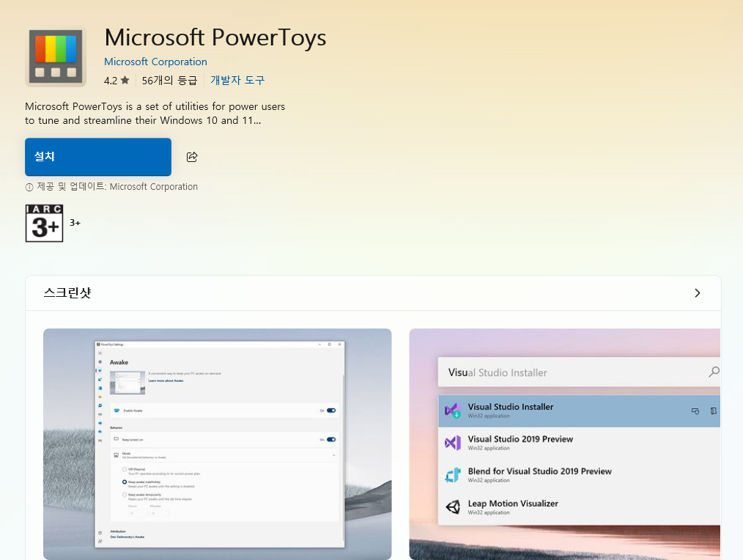Expand the 스크린샷 section with the chevron arrow
743x560 pixels.
click(697, 293)
